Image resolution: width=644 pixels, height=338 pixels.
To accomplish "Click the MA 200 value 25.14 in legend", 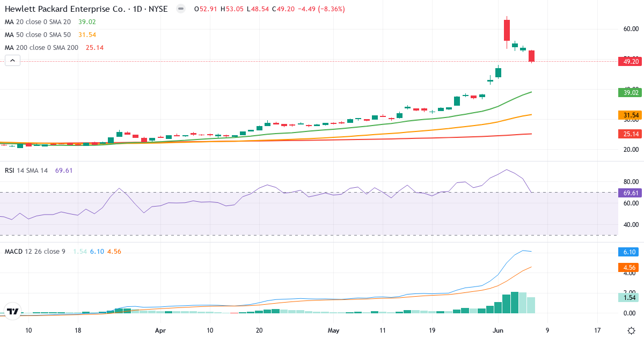I will pyautogui.click(x=95, y=48).
